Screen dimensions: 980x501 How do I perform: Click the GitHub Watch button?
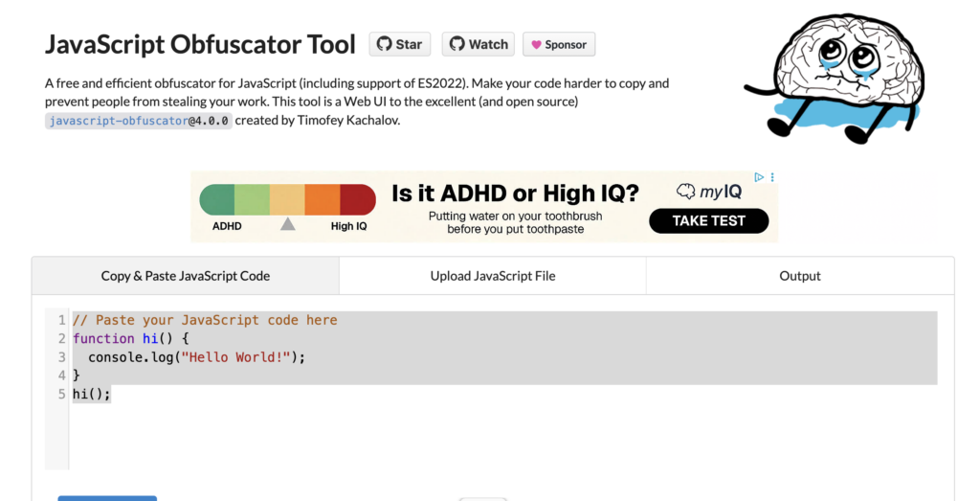pyautogui.click(x=479, y=44)
